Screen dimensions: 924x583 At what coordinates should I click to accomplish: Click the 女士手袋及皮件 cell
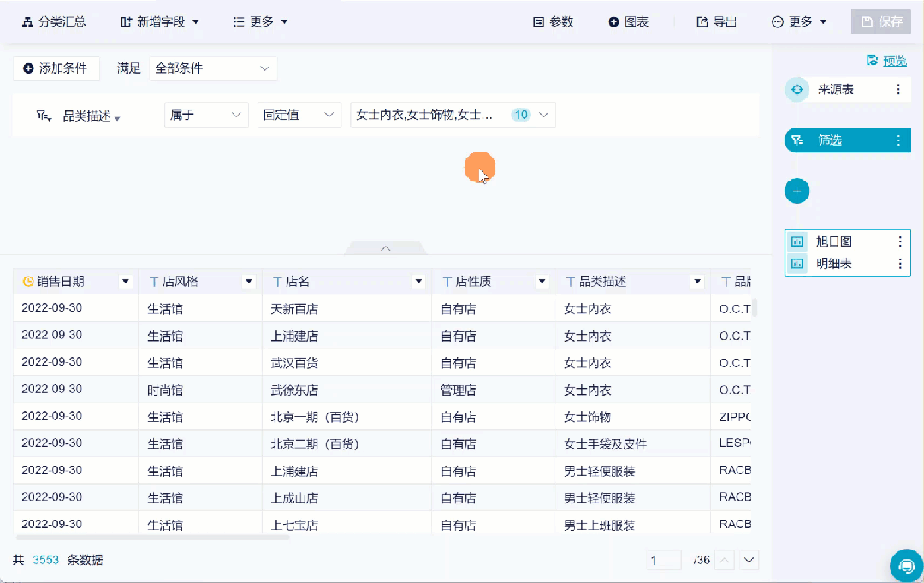click(605, 444)
